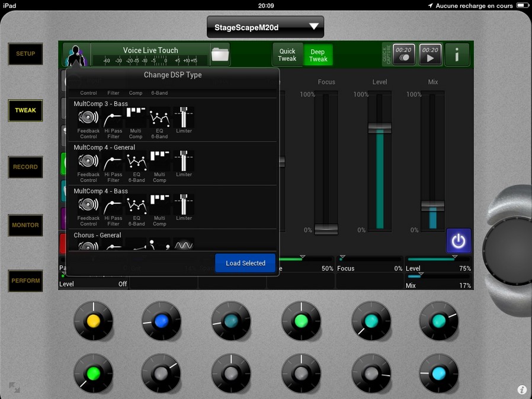
Task: Switch to Quick Tweak mode
Action: coord(287,55)
